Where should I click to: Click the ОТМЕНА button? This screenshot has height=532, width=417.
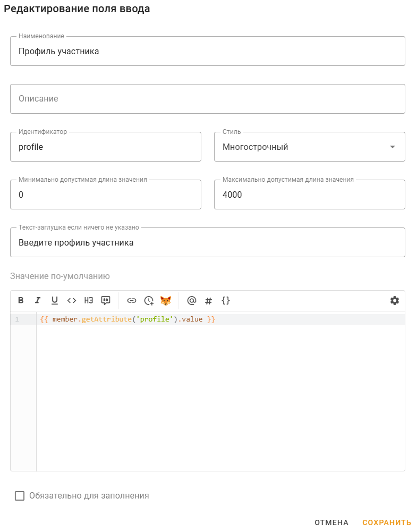pyautogui.click(x=330, y=522)
